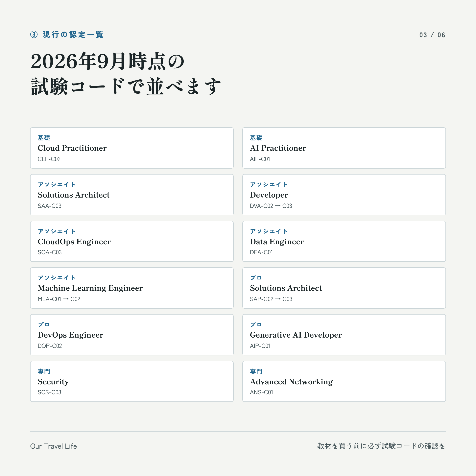Viewport: 476px width, 476px height.
Task: Click the text MLA-C01 → C02
Action: click(x=59, y=299)
